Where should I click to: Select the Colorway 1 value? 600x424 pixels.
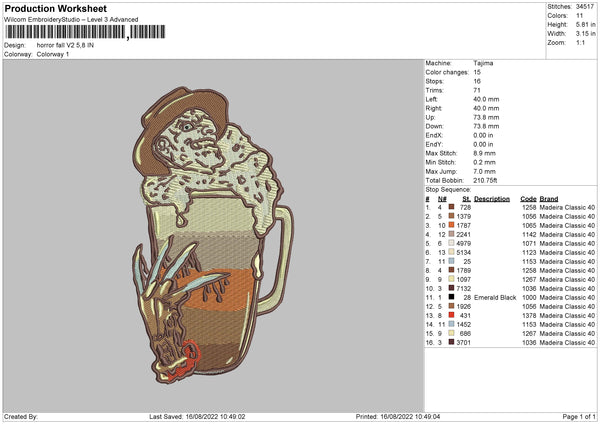[53, 54]
